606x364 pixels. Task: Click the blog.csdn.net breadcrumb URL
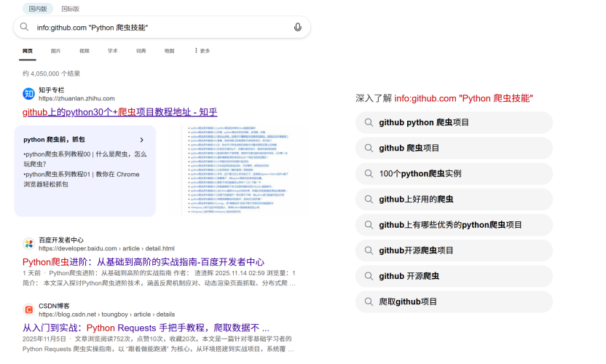tap(106, 314)
